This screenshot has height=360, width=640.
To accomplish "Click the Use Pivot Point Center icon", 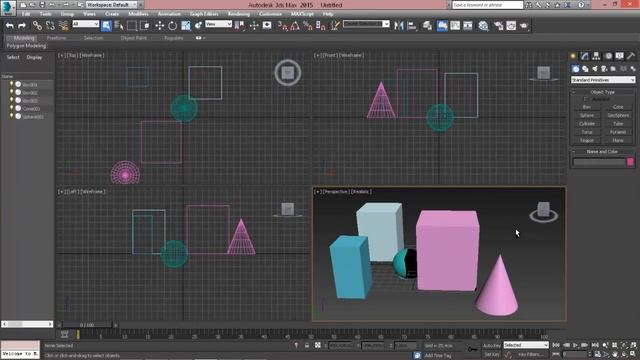I will pyautogui.click(x=240, y=25).
